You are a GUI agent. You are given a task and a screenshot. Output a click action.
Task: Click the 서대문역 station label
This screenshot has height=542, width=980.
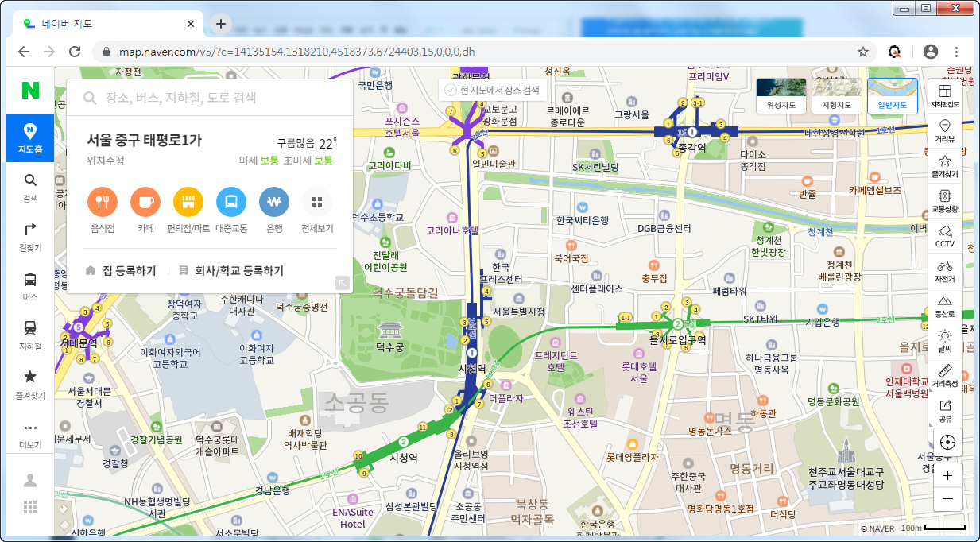click(x=79, y=343)
